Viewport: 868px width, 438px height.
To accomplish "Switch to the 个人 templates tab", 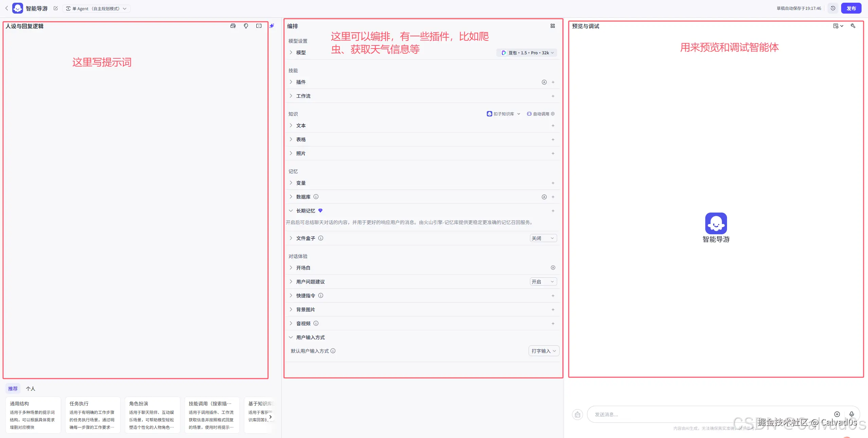I will point(31,389).
